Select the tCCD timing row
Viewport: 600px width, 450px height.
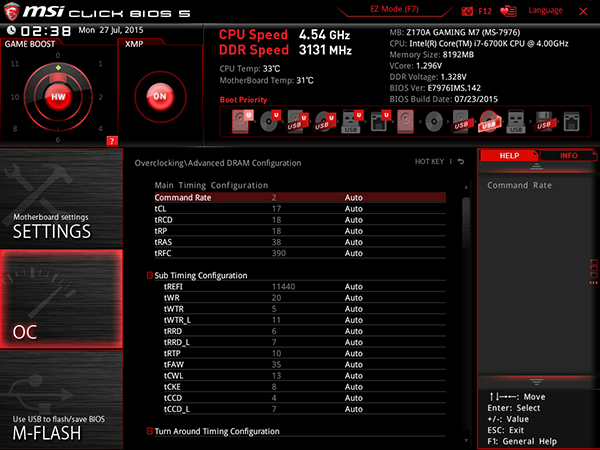(x=305, y=398)
